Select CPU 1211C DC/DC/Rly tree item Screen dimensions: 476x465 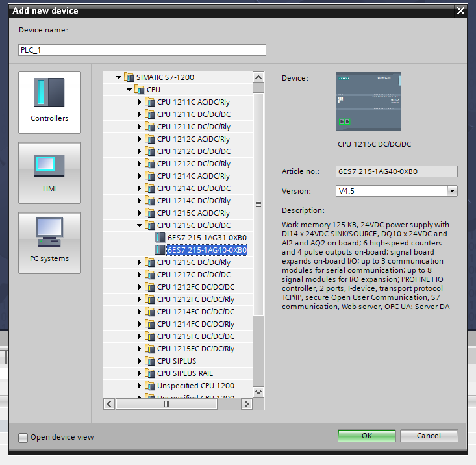[194, 127]
